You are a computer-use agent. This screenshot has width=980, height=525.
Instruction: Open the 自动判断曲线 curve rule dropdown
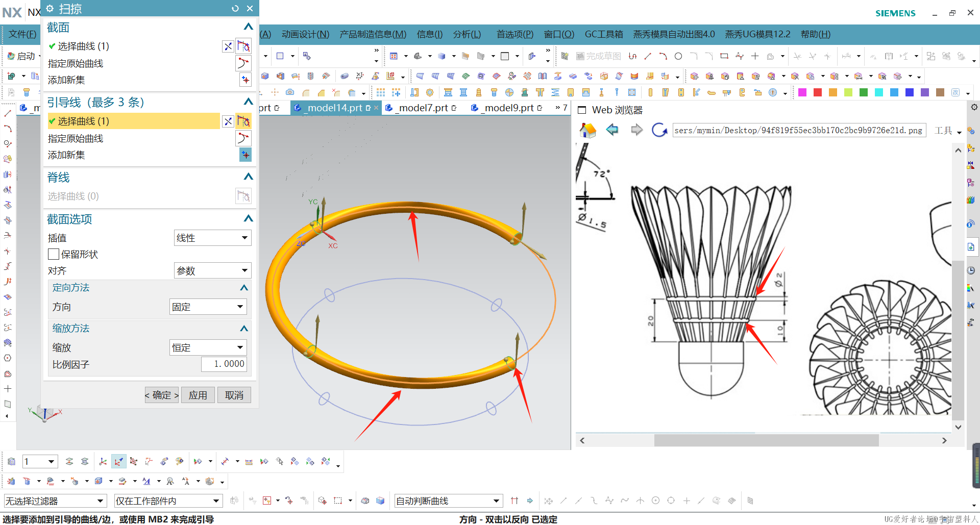click(449, 501)
